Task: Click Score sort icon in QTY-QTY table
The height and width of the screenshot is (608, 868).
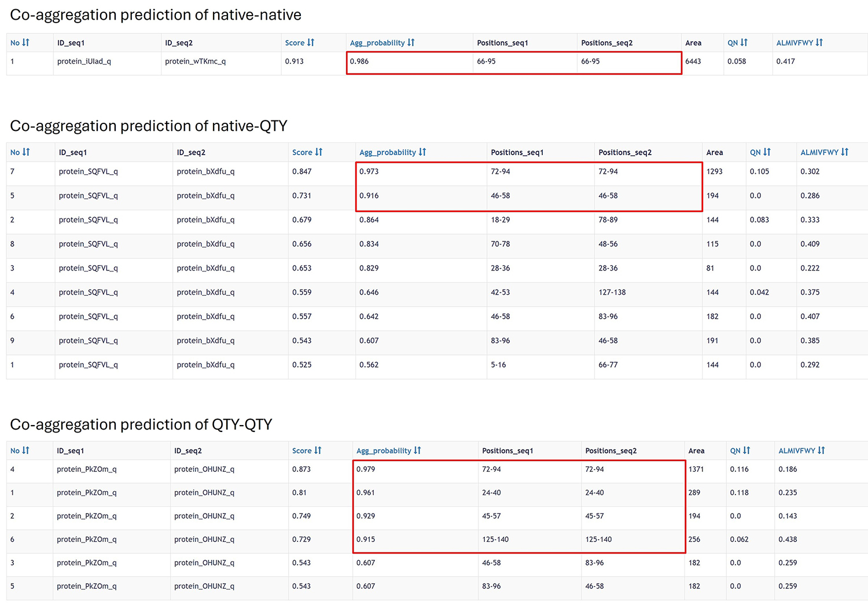Action: pos(318,450)
